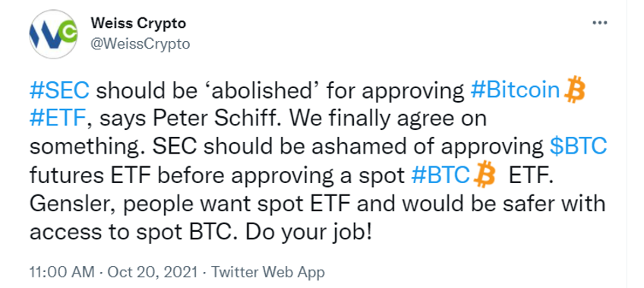Click the word Gensler in the tweet

pos(72,204)
